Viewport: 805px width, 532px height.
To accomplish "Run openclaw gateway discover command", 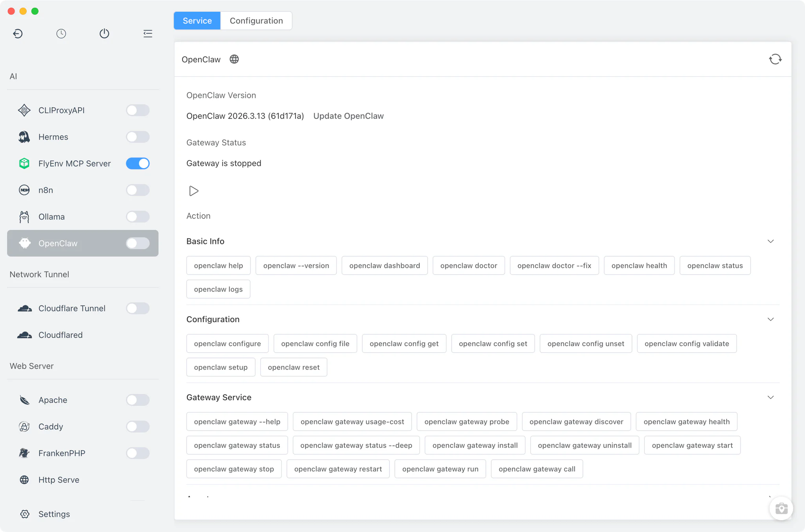I will [x=576, y=422].
